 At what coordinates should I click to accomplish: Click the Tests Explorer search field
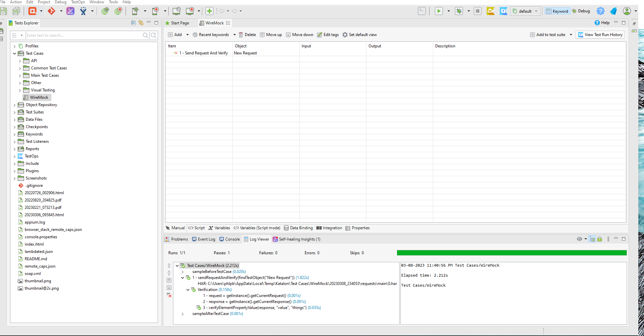pos(85,35)
